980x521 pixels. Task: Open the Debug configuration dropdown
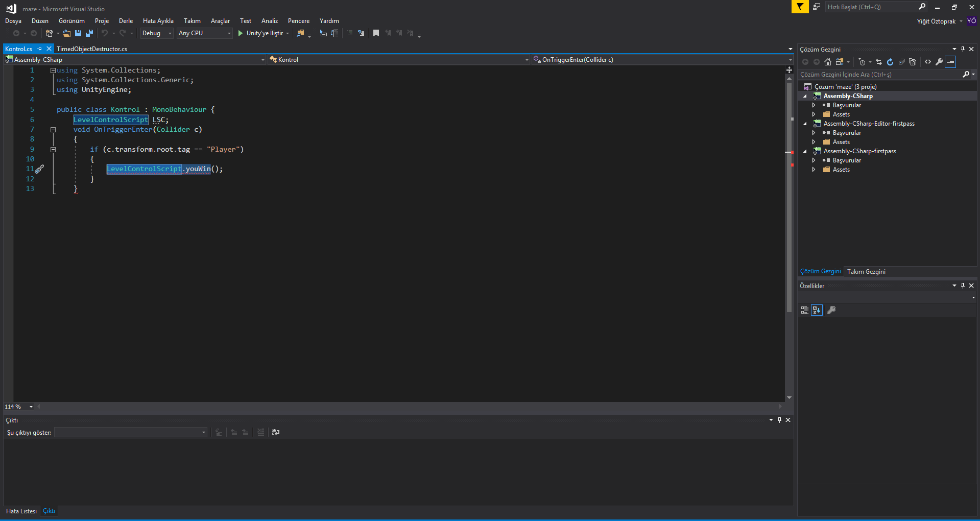click(157, 33)
